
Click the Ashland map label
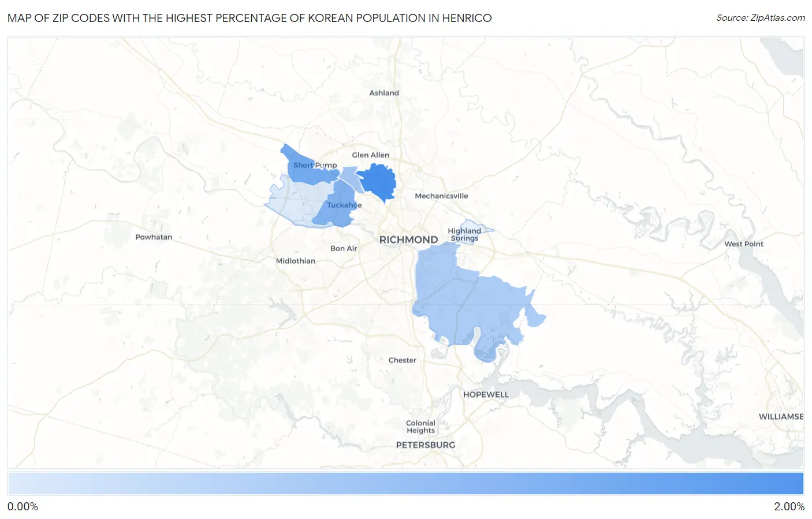[x=384, y=93]
